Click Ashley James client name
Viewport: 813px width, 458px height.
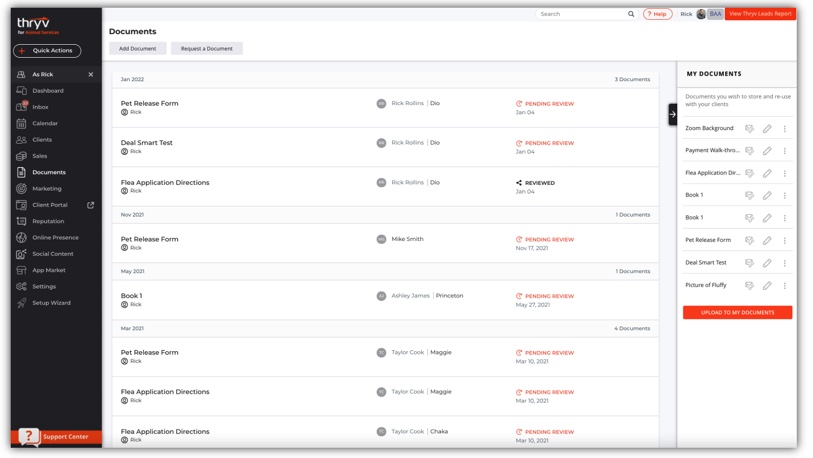tap(411, 296)
